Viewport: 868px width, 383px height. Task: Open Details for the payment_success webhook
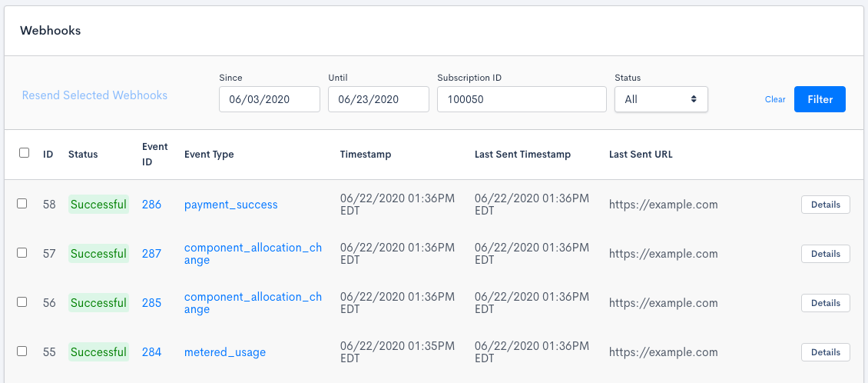(x=825, y=205)
